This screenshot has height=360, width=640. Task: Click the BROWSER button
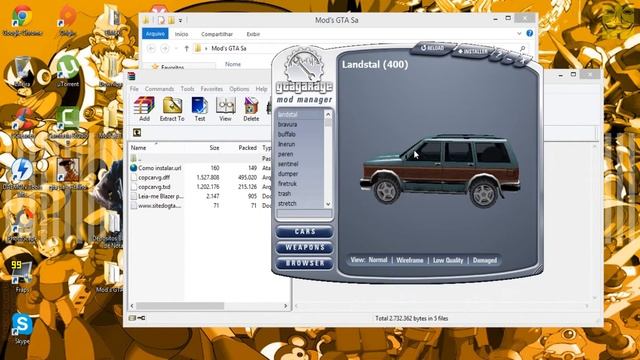(x=304, y=263)
